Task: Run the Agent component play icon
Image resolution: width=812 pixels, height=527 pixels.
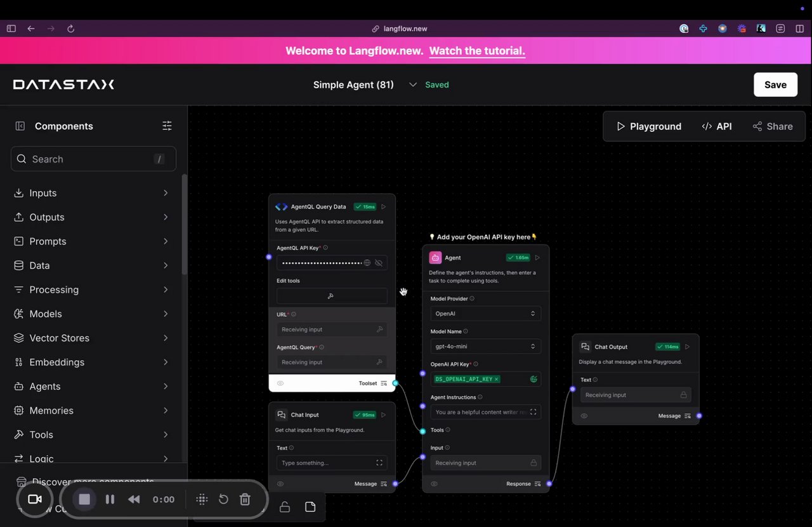Action: point(537,258)
